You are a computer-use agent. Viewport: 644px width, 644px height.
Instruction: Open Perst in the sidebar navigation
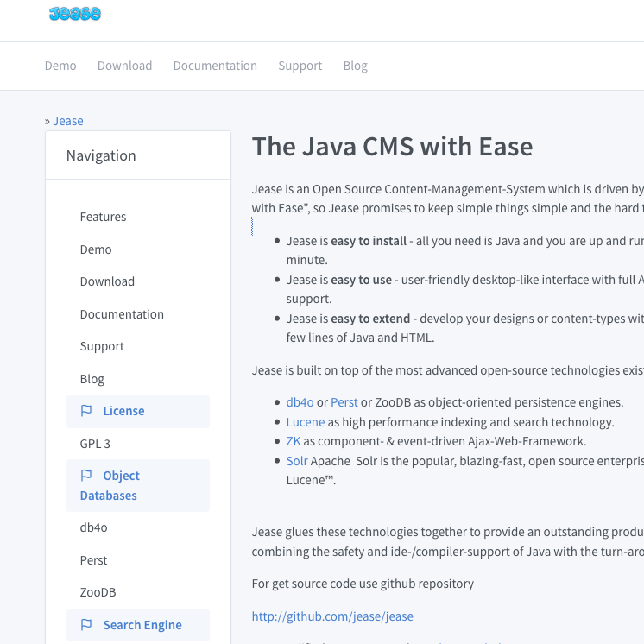click(93, 560)
